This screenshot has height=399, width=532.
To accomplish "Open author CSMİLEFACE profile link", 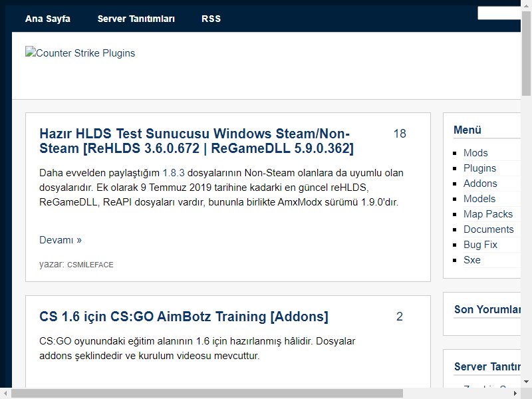I will (90, 265).
